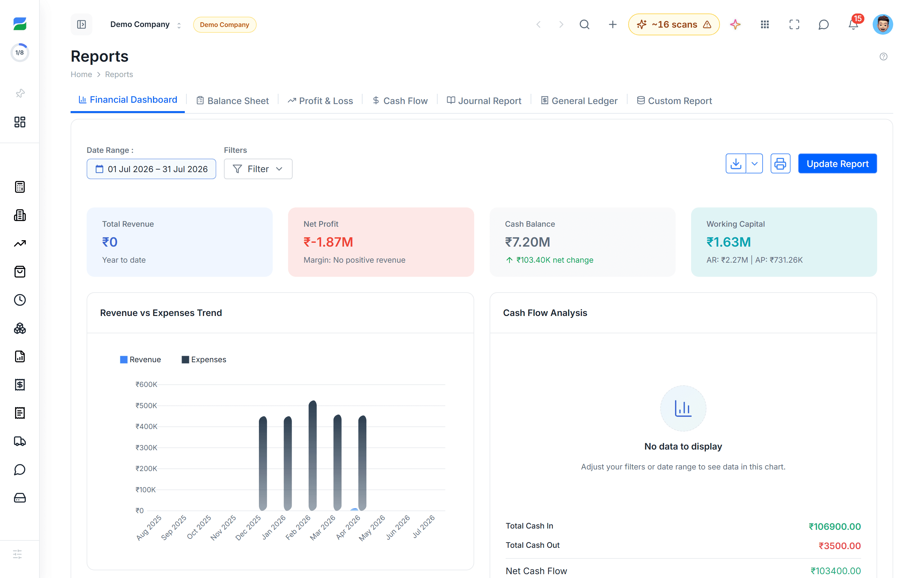This screenshot has height=578, width=924.
Task: Open the documents stack icon in the sidebar
Action: coord(20,215)
